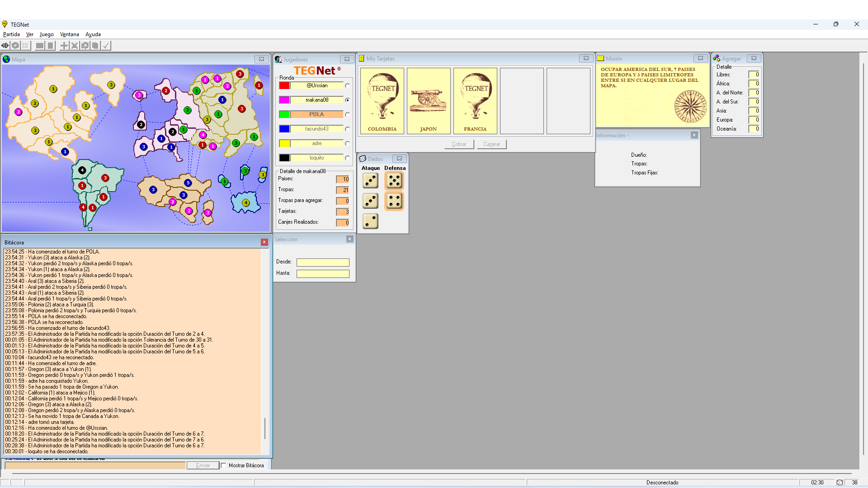Click the Desde input field
This screenshot has width=868, height=488.
coord(322,263)
